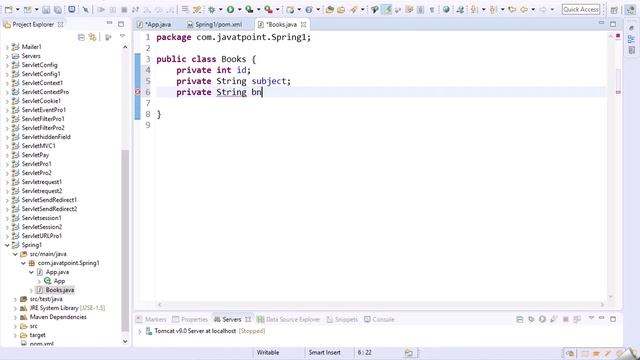
Task: Click the Terminate stop toolbar icon
Action: [124, 9]
